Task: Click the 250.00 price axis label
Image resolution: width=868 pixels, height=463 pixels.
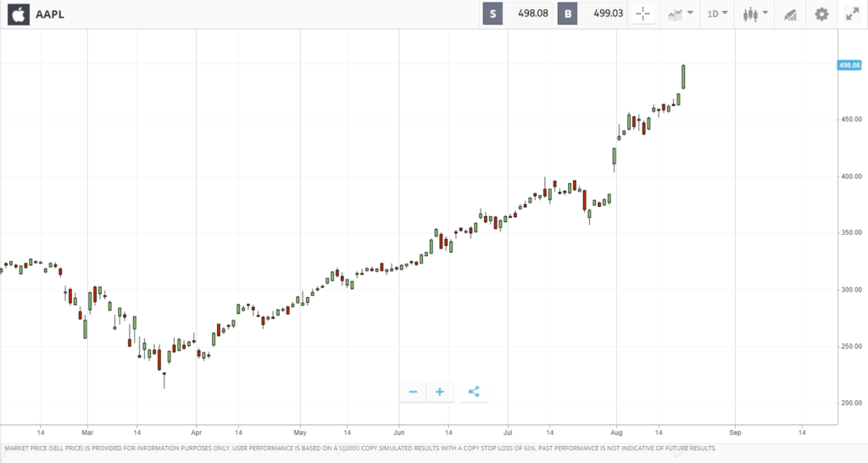Action: point(851,346)
